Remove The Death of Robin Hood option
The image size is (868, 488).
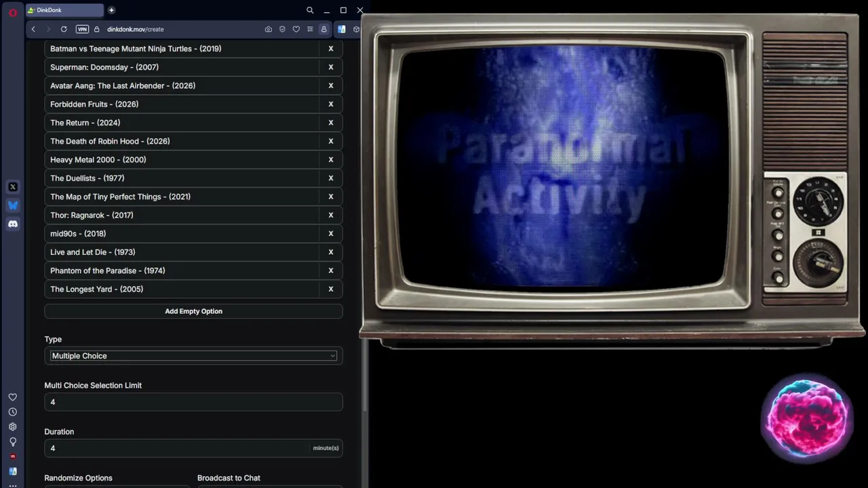click(x=331, y=141)
